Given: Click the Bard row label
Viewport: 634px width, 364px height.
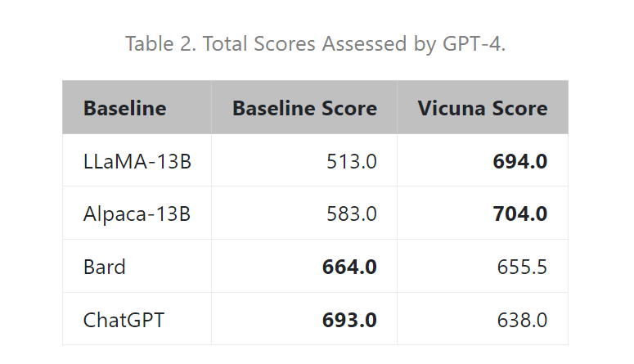Looking at the screenshot, I should point(105,267).
